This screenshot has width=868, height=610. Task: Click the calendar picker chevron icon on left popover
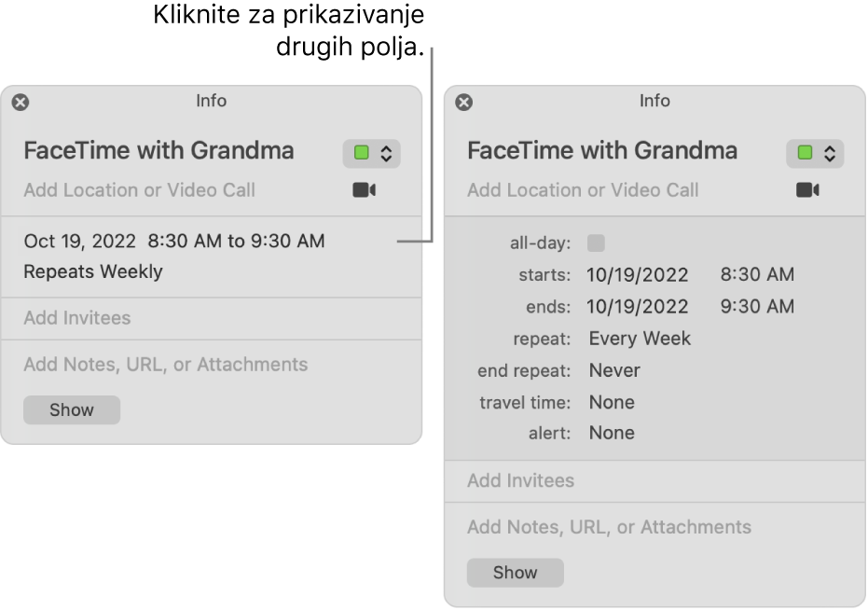385,151
